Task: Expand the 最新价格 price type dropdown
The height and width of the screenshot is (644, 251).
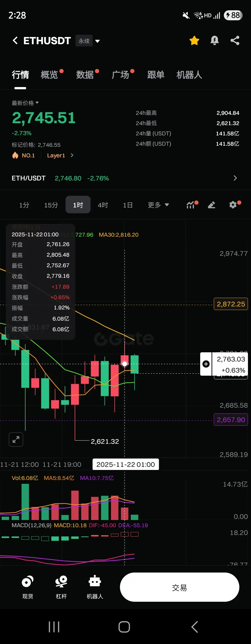Action: pos(25,103)
